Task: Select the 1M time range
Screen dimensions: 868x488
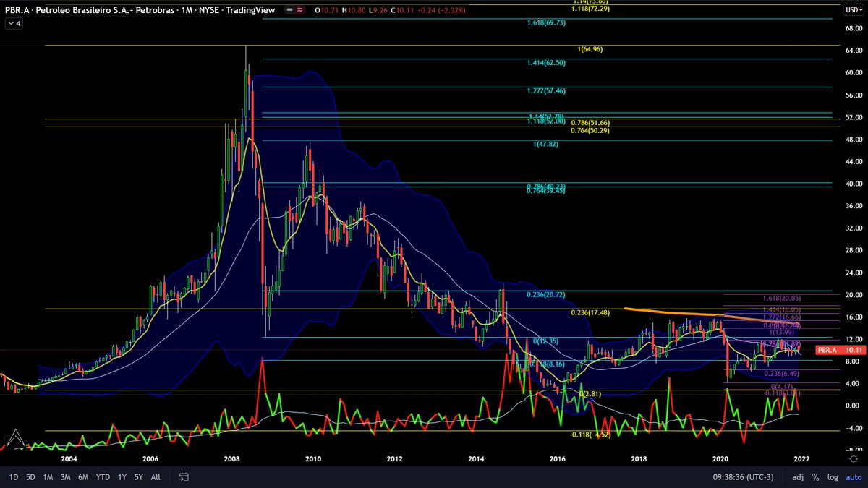Action: pos(48,477)
